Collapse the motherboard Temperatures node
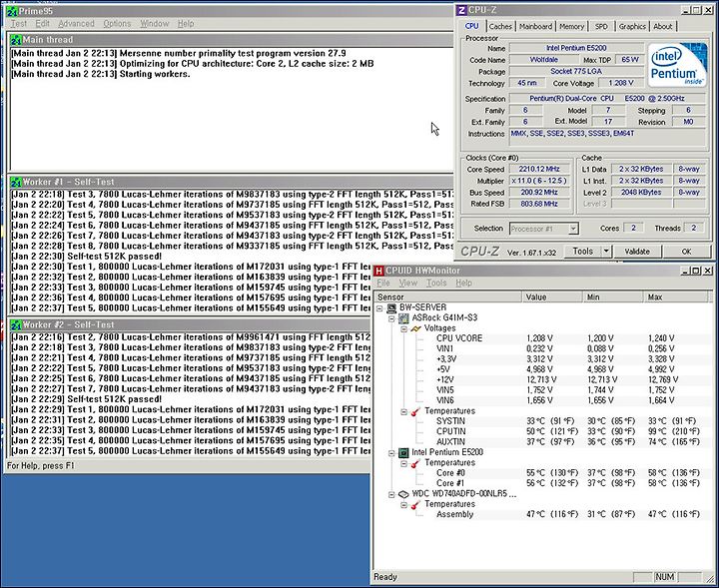Image resolution: width=719 pixels, height=588 pixels. (x=404, y=411)
